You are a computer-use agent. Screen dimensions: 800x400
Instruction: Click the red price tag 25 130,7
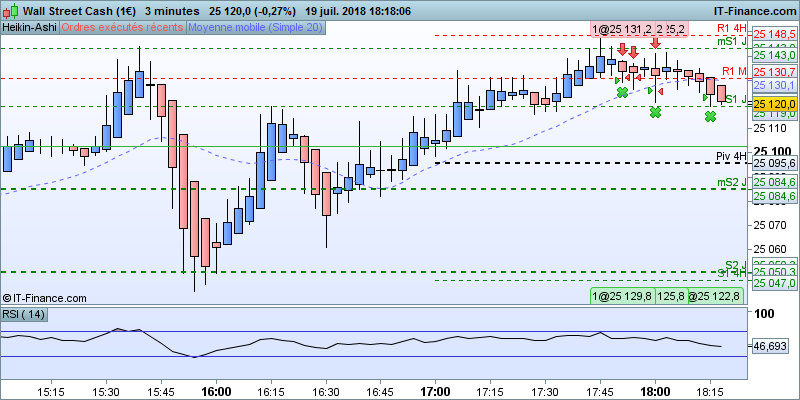click(774, 72)
